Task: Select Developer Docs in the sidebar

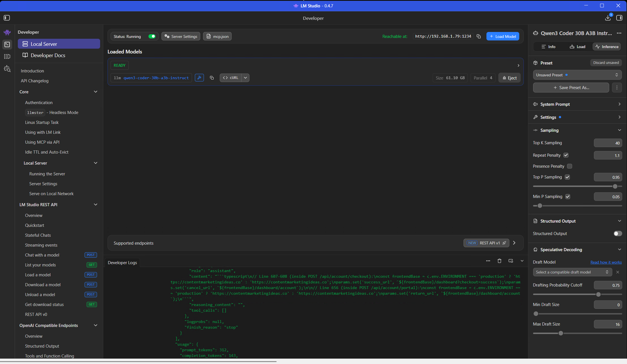Action: tap(48, 55)
